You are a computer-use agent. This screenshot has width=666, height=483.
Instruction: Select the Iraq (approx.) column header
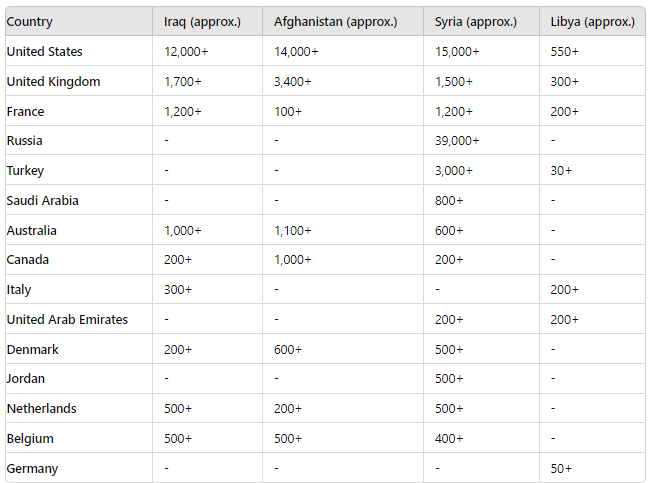[x=207, y=21]
